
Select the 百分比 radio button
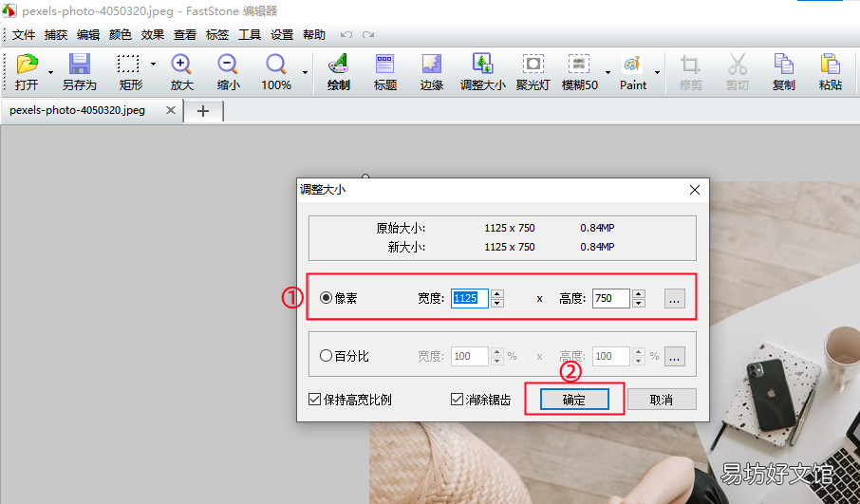(326, 355)
